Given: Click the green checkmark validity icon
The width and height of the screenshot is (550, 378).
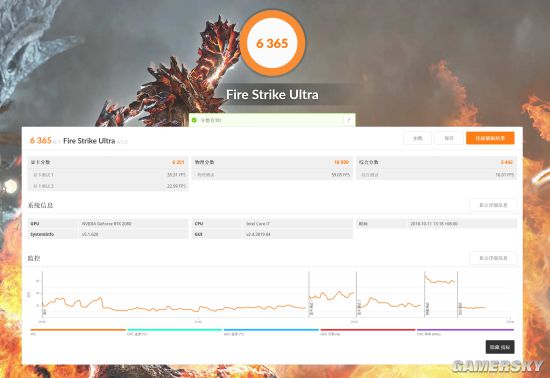Looking at the screenshot, I should (194, 120).
